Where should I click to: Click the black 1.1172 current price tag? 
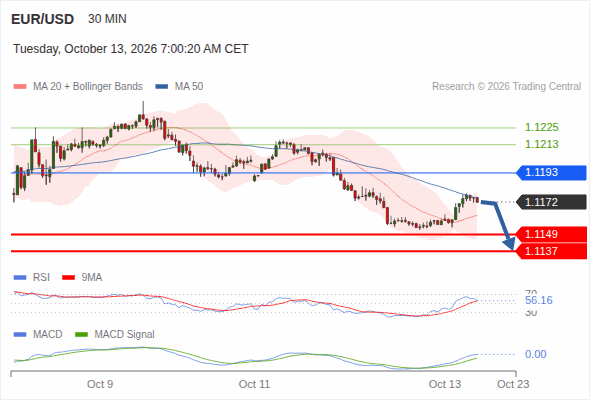(551, 202)
